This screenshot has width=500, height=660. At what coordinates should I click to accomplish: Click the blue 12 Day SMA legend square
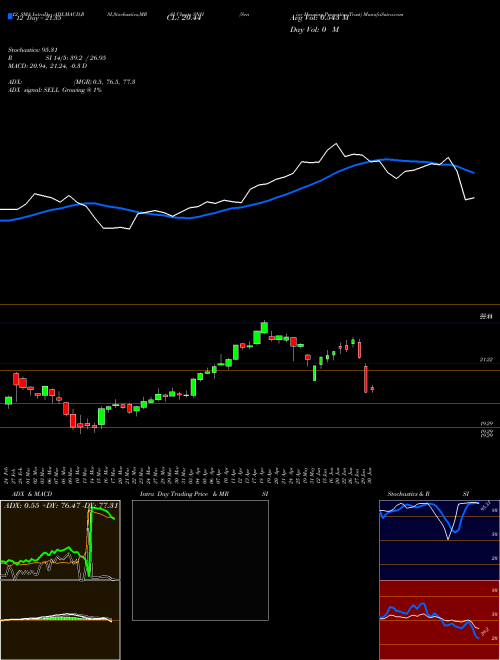pyautogui.click(x=10, y=17)
